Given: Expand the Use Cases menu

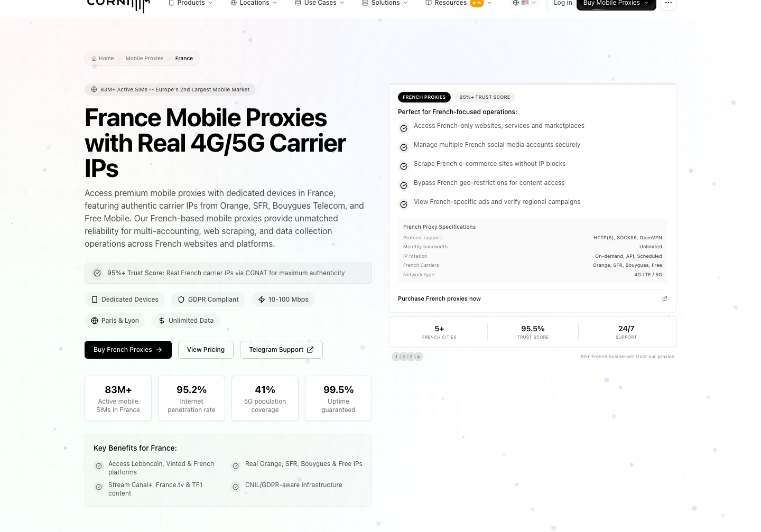Looking at the screenshot, I should point(320,3).
